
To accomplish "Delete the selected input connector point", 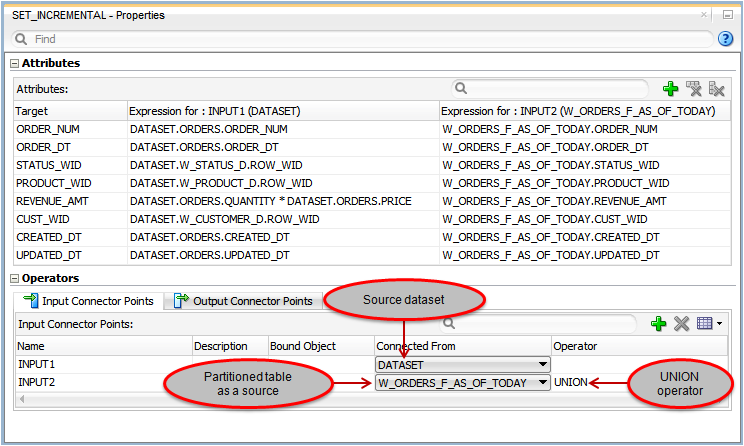I will [681, 324].
